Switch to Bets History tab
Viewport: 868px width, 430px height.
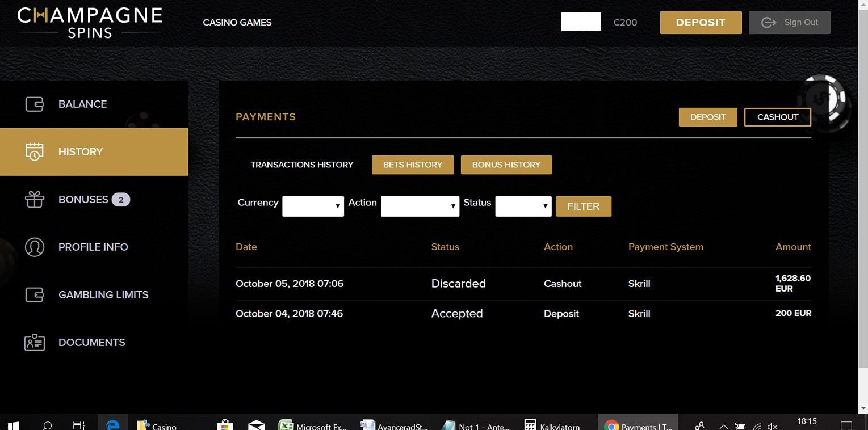[x=413, y=165]
